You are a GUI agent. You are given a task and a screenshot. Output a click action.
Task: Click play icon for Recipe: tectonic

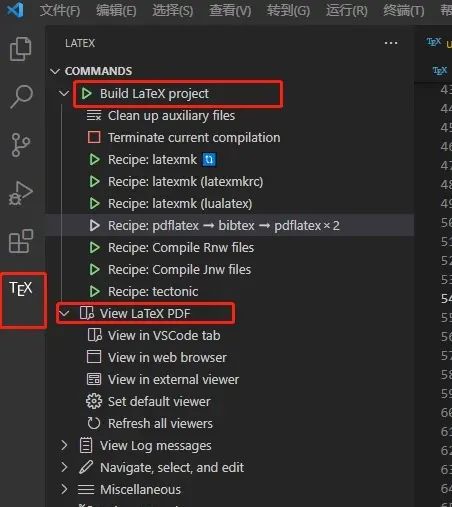tap(95, 292)
